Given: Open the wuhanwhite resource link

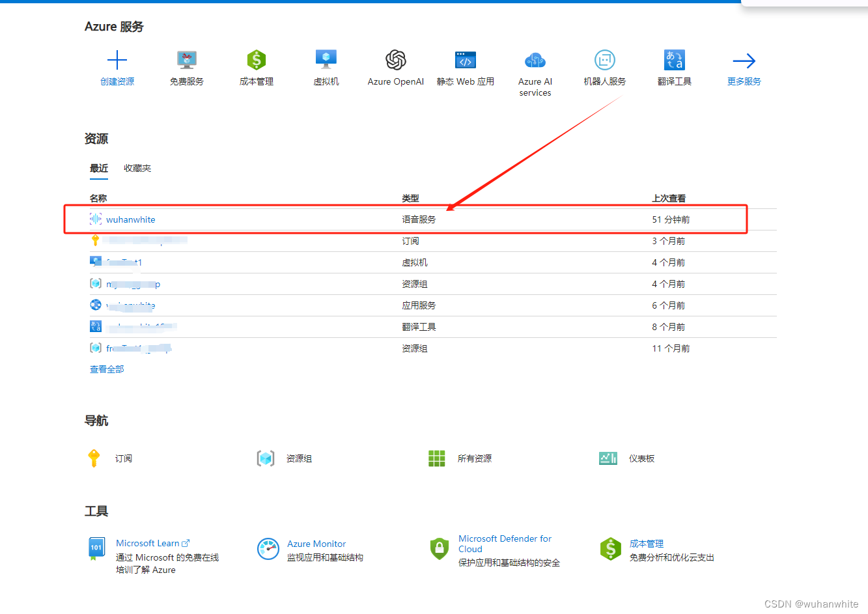Looking at the screenshot, I should pyautogui.click(x=131, y=219).
